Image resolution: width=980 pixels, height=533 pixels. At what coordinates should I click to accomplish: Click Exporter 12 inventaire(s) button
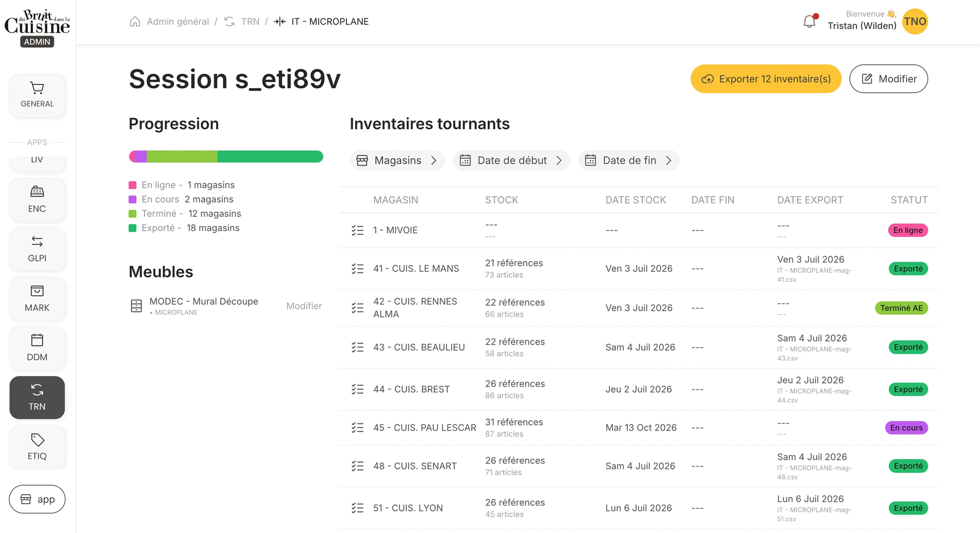point(766,79)
